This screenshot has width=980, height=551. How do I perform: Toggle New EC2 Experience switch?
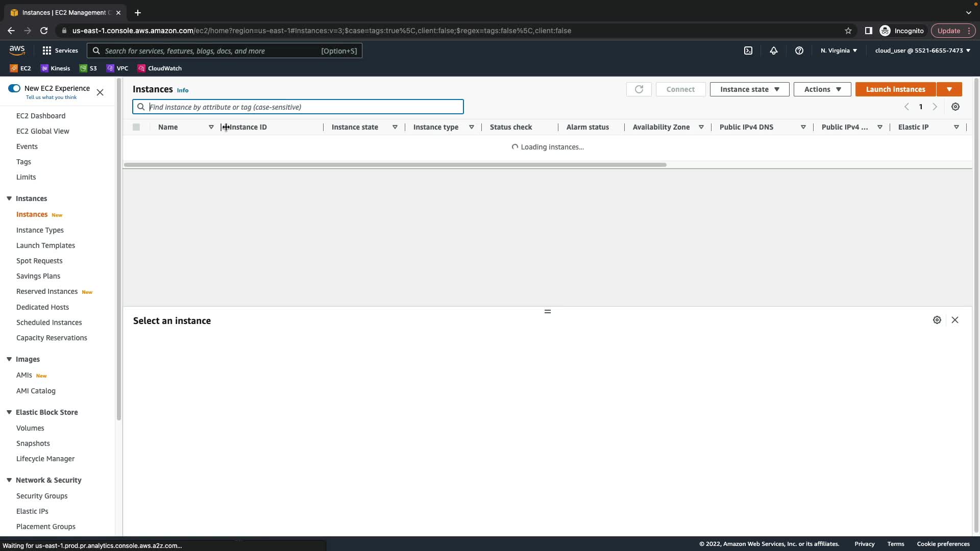point(14,88)
